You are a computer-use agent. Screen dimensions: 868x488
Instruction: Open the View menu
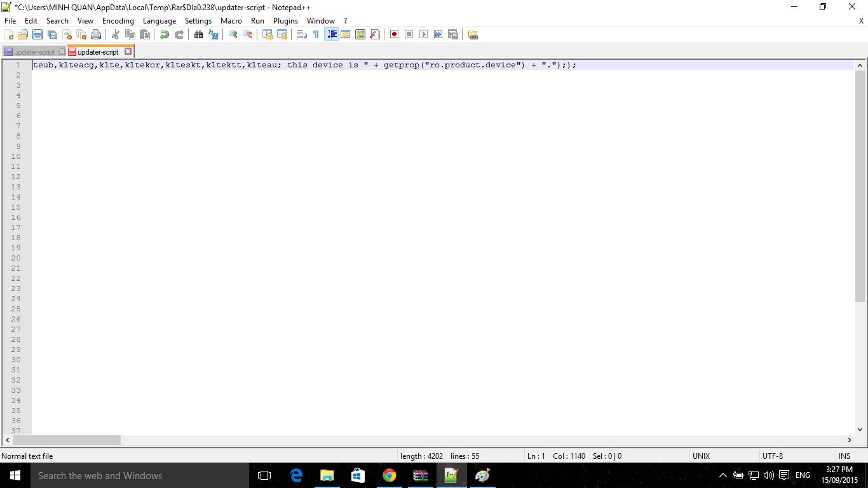85,21
